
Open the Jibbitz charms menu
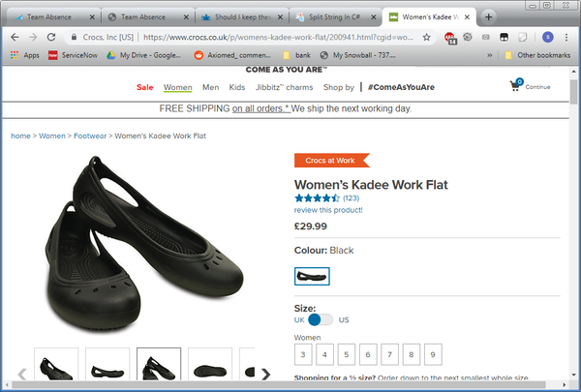pos(284,87)
